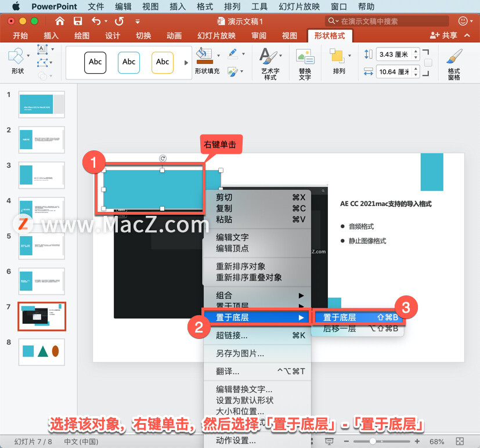Click the search field 在演示文稿中搜索

pos(387,21)
